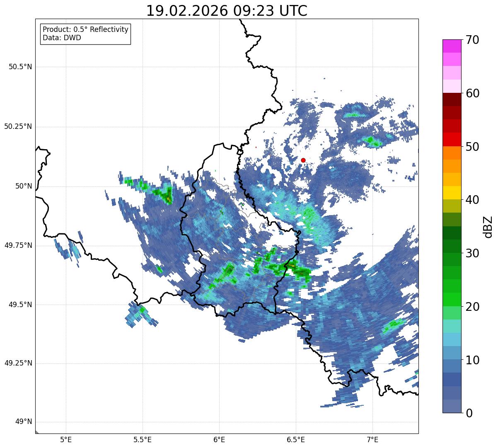Click the 'Data: DWD' label

(x=62, y=38)
